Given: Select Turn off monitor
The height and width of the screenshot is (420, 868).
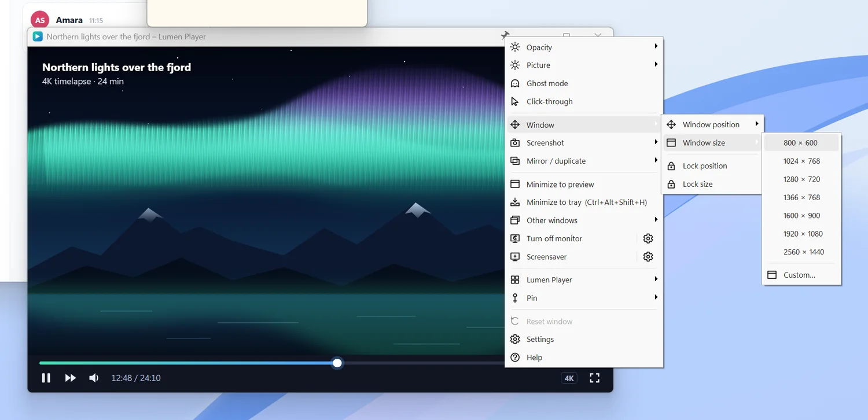Looking at the screenshot, I should point(572,238).
